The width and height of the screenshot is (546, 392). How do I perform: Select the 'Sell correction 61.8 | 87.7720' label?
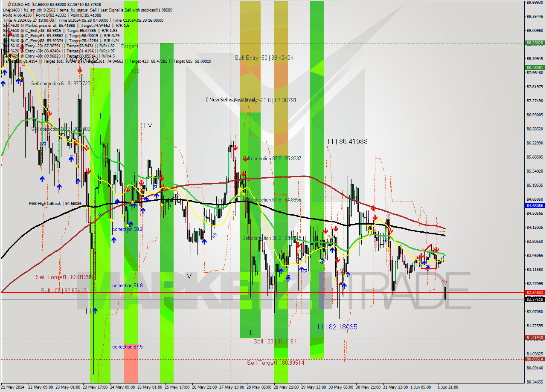[61, 84]
